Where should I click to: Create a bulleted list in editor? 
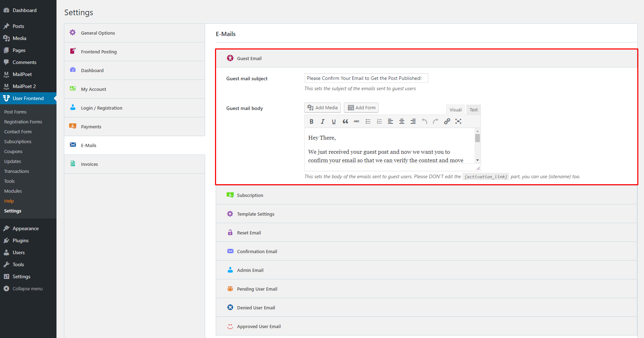[368, 121]
